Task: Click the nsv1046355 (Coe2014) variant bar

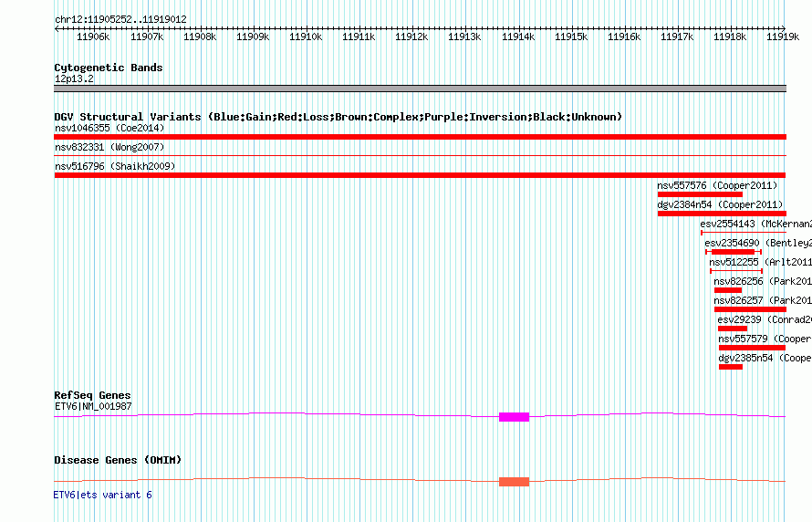Action: [420, 137]
